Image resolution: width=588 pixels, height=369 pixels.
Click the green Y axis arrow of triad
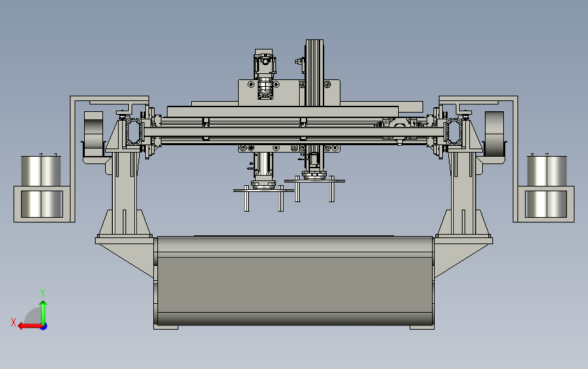click(43, 313)
